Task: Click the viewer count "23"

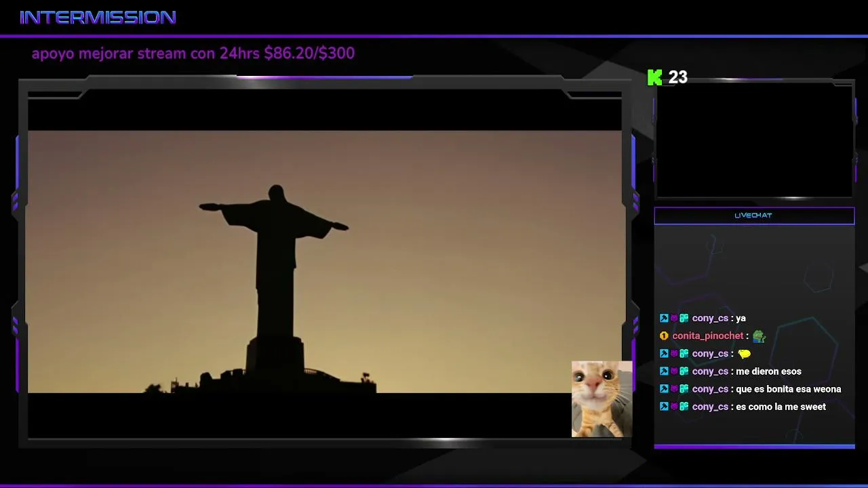Action: (x=678, y=77)
